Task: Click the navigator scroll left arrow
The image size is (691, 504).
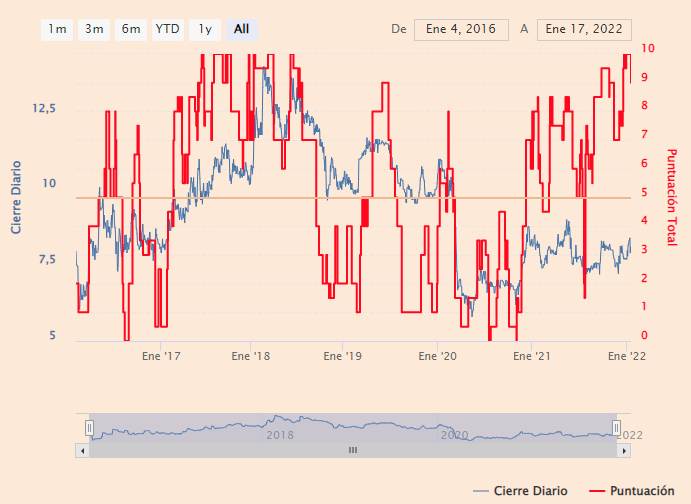Action: pos(82,451)
